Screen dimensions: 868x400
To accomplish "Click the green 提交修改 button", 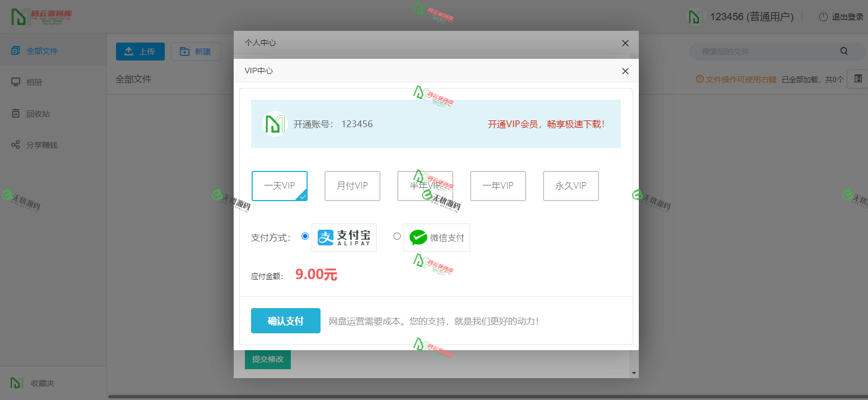I will [x=267, y=360].
